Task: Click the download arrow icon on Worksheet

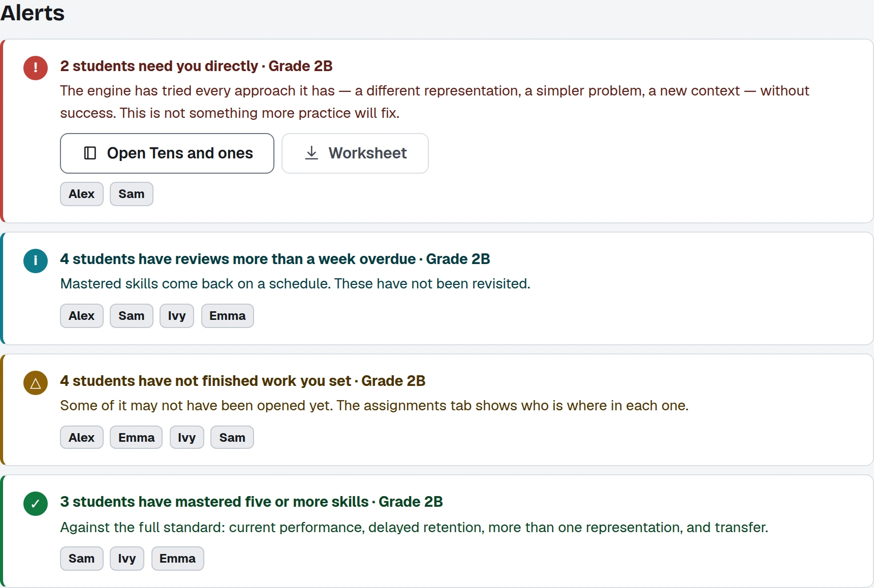Action: tap(311, 153)
